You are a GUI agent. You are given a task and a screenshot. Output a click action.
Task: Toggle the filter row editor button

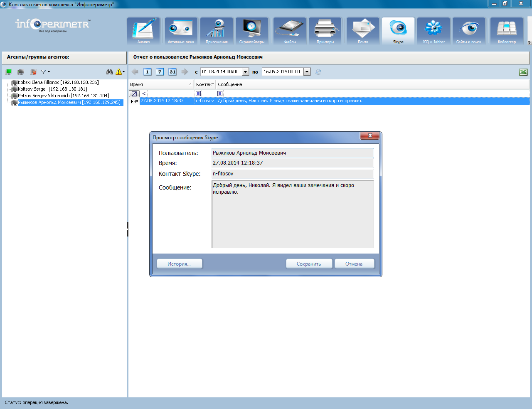[134, 94]
